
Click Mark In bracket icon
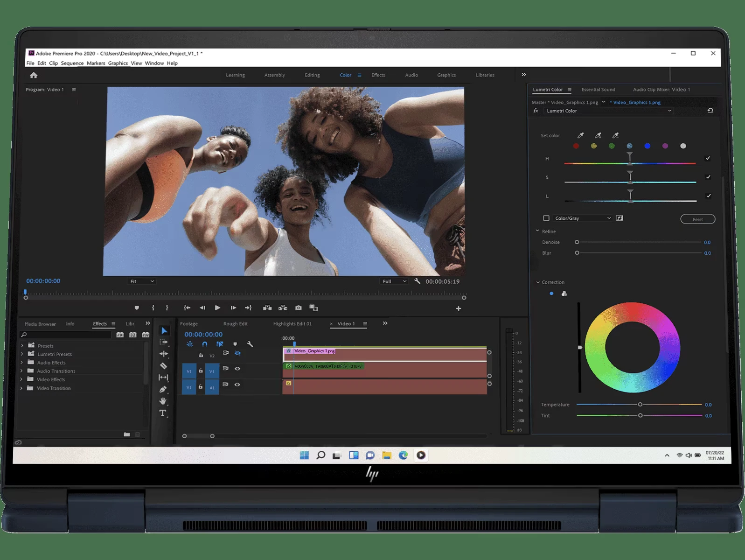point(153,308)
